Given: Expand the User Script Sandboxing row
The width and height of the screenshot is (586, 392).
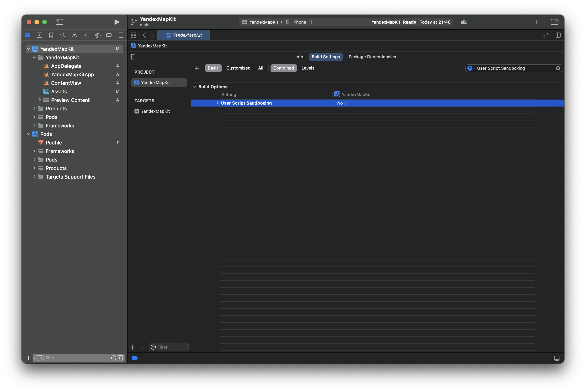Looking at the screenshot, I should click(218, 103).
